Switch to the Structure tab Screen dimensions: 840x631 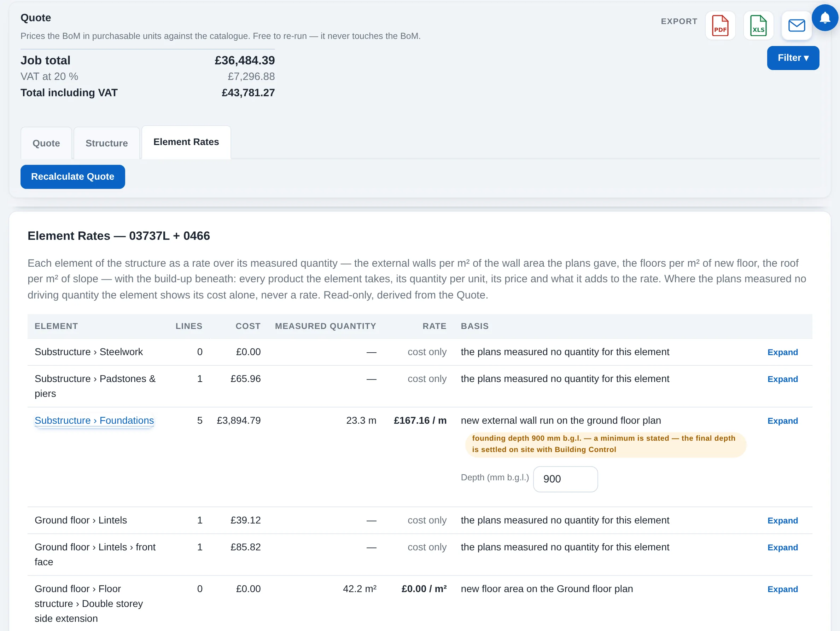(x=106, y=143)
